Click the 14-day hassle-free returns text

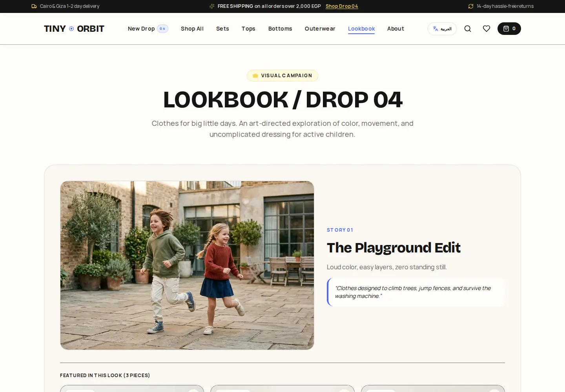click(505, 6)
